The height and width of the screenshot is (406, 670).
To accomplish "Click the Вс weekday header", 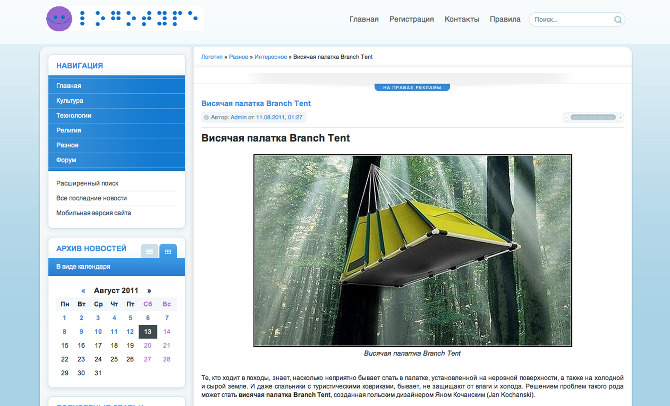I will click(x=167, y=304).
